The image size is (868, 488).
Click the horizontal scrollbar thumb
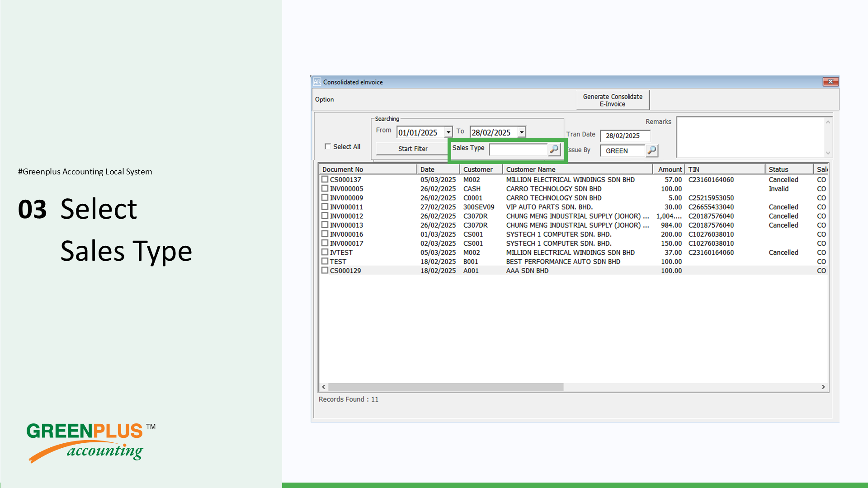point(446,387)
